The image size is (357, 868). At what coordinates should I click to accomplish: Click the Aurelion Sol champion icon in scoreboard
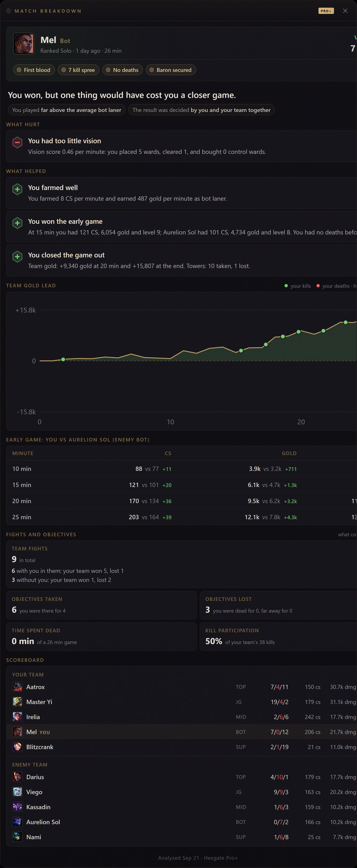(x=17, y=822)
